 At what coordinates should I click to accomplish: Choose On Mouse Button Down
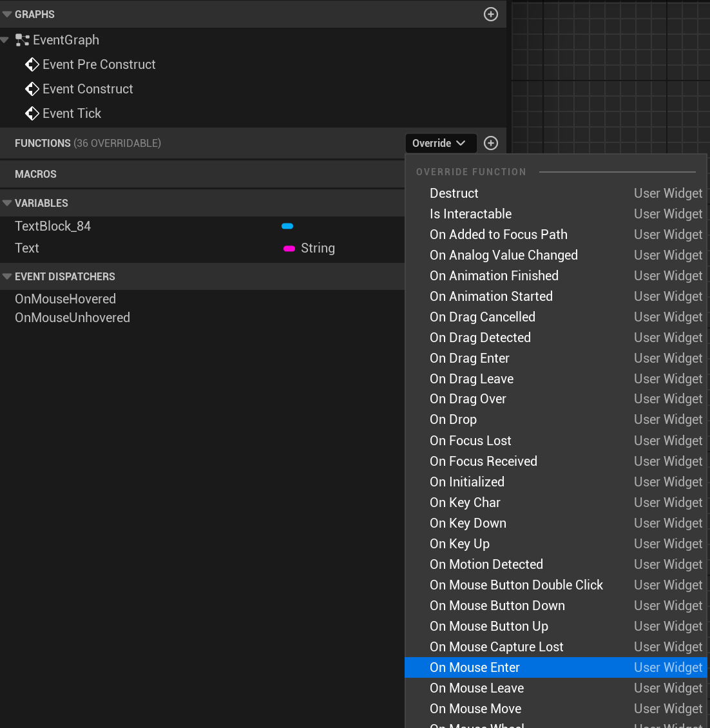click(556, 606)
